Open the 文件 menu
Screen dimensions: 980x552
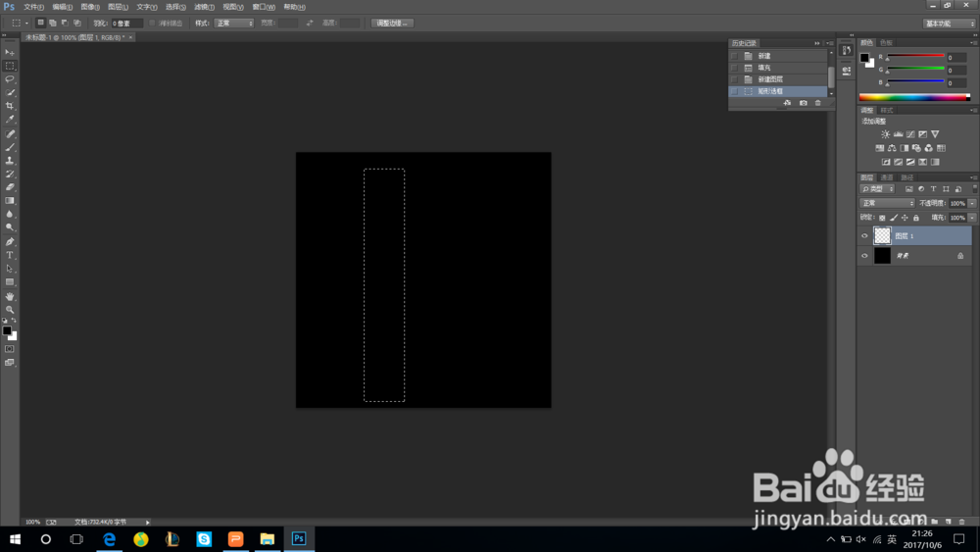point(33,7)
